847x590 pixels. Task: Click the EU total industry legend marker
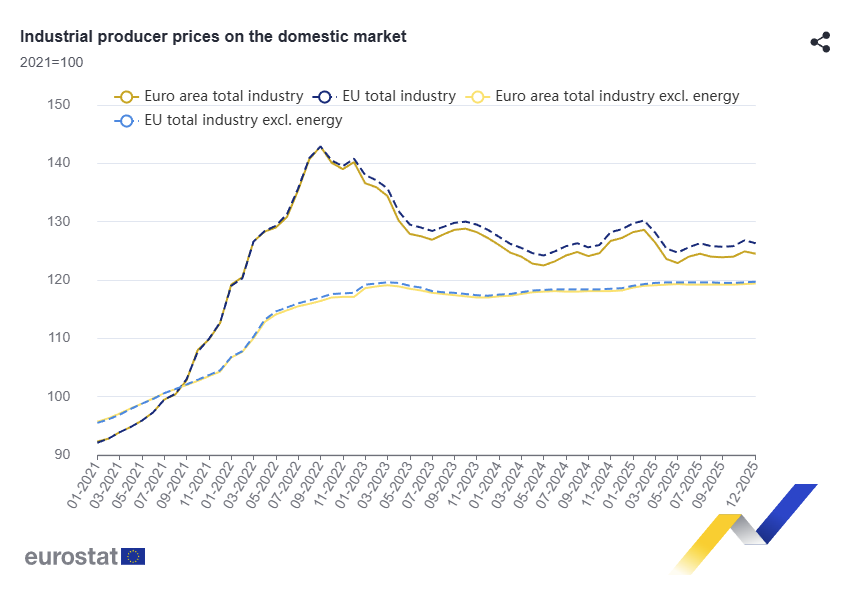(325, 96)
